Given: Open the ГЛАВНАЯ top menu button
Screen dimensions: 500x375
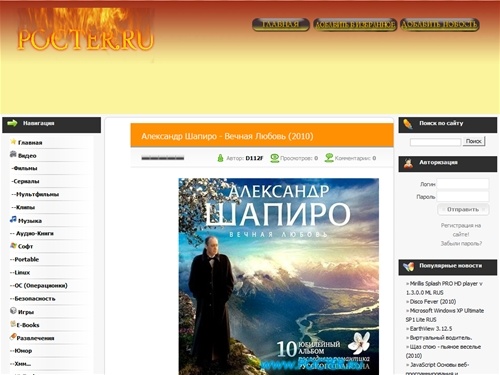Looking at the screenshot, I should click(281, 25).
